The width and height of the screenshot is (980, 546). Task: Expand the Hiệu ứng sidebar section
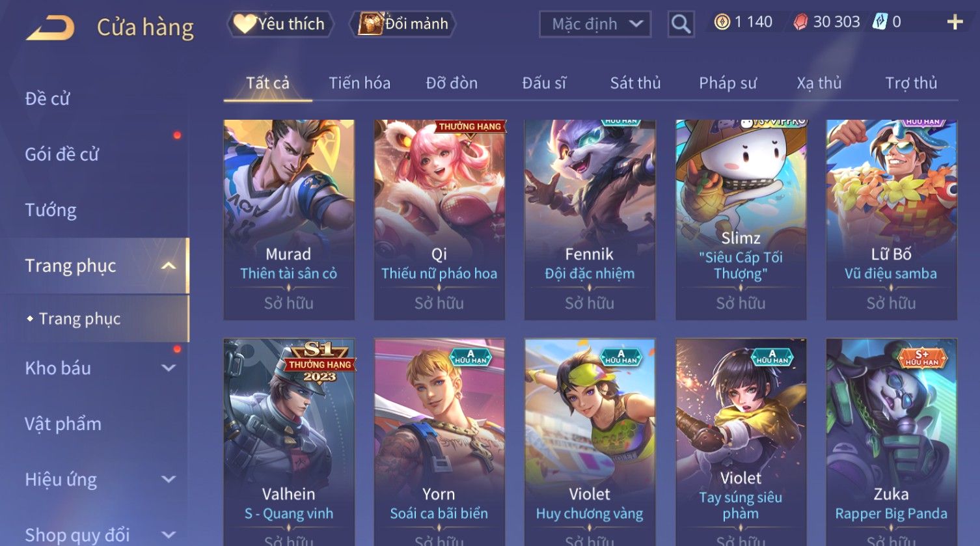pos(168,480)
